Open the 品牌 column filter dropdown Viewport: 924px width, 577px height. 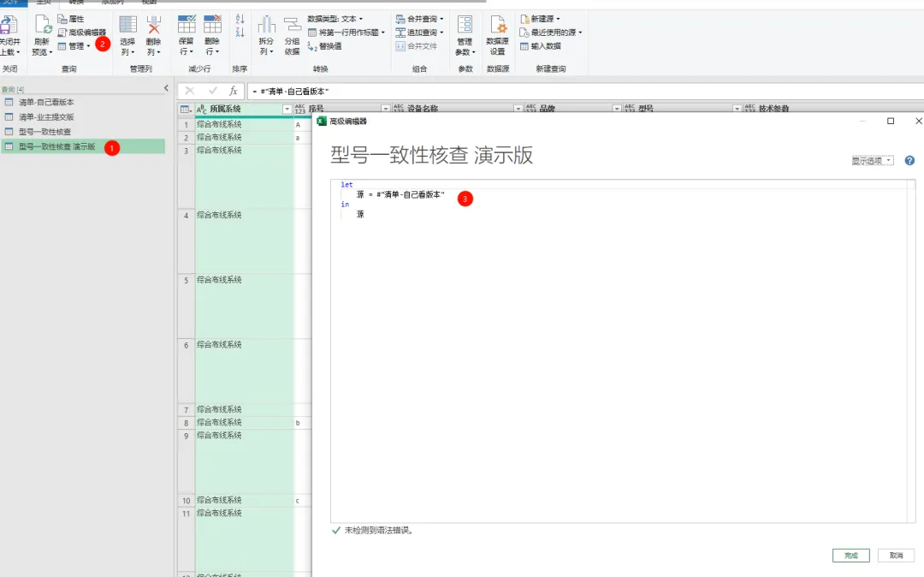tap(616, 109)
